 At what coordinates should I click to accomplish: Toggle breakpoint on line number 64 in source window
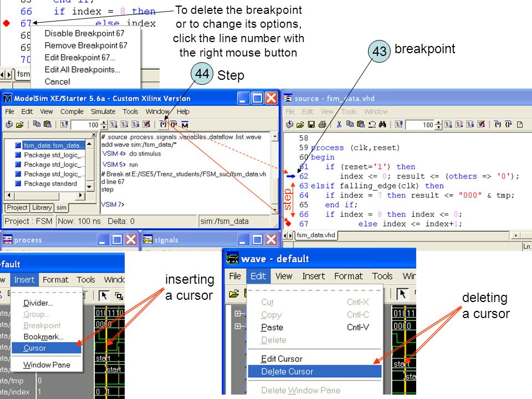[x=304, y=195]
